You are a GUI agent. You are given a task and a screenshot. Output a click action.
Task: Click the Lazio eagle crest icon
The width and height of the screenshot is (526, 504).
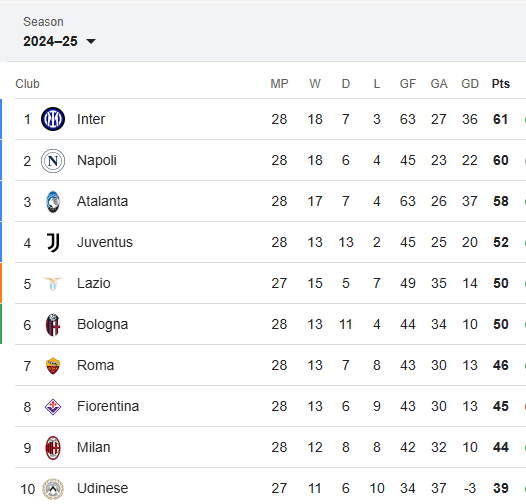(x=53, y=284)
